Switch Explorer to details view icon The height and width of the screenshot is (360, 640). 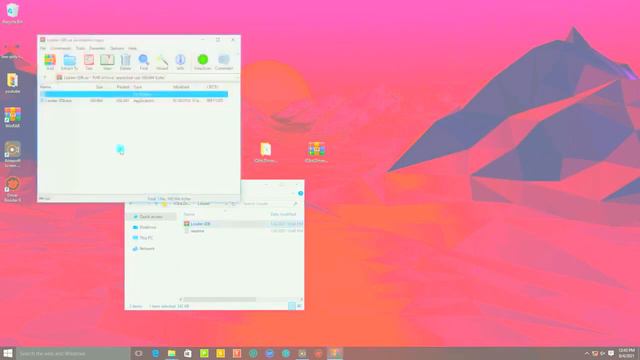coord(292,306)
